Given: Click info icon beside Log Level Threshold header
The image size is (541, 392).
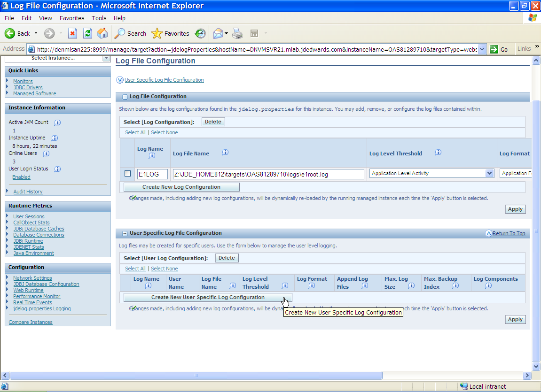Looking at the screenshot, I should pyautogui.click(x=438, y=152).
